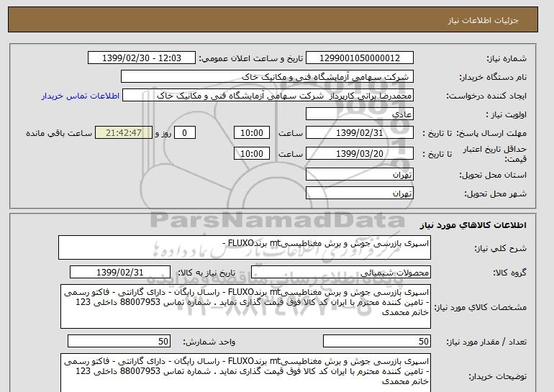The image size is (554, 392).
Task: Click the label استان محل تحویل
Action: point(493,176)
